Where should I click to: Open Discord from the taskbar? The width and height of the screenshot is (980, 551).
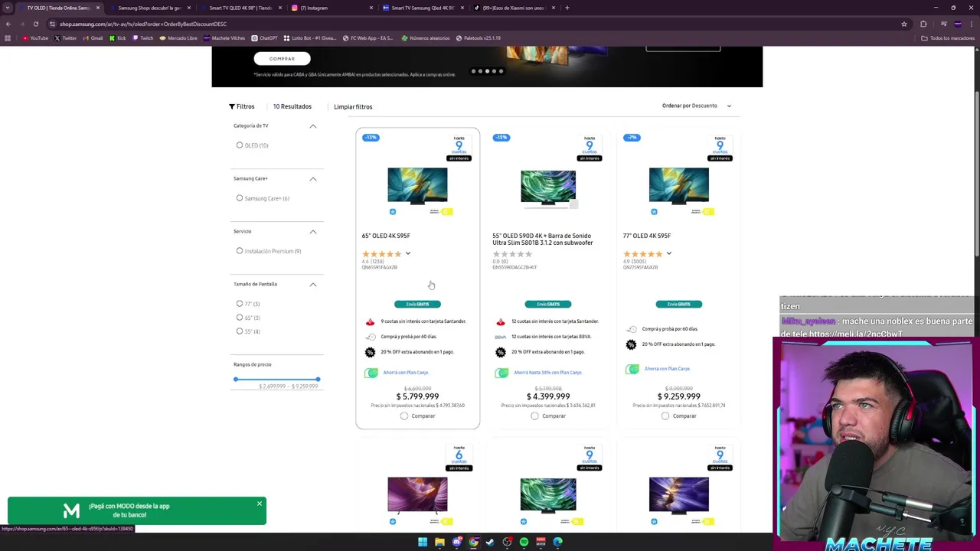[457, 542]
